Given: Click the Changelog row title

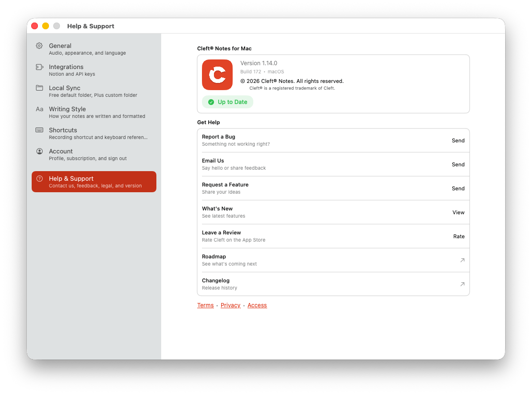Looking at the screenshot, I should (x=215, y=280).
